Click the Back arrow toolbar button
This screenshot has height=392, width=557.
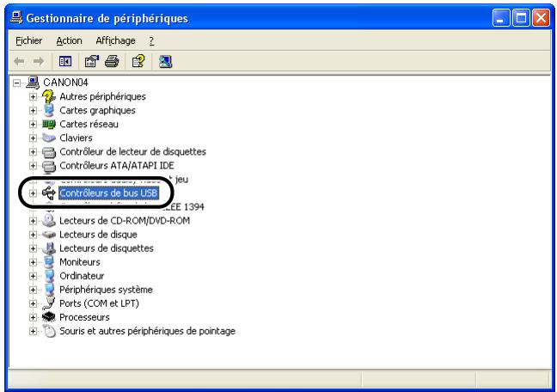pos(19,62)
